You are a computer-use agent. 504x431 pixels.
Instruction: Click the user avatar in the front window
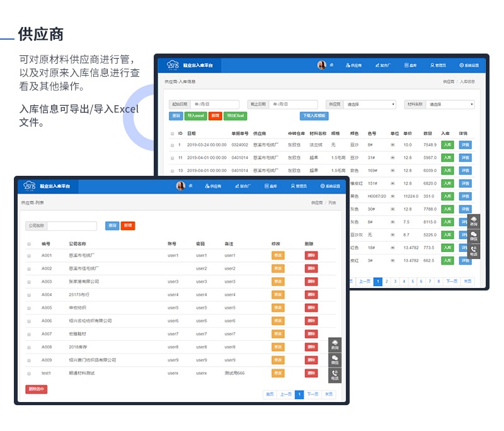(180, 186)
